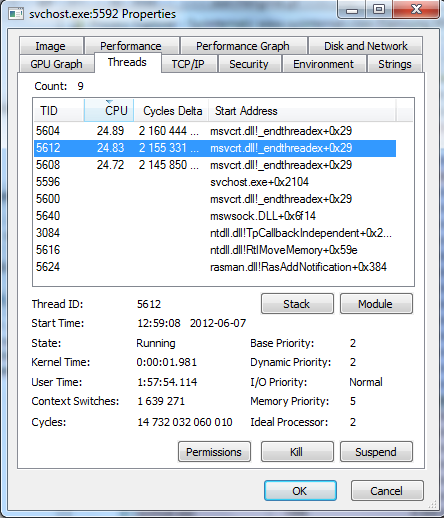Select thread 5604 in the list
The width and height of the screenshot is (444, 518).
(215, 131)
